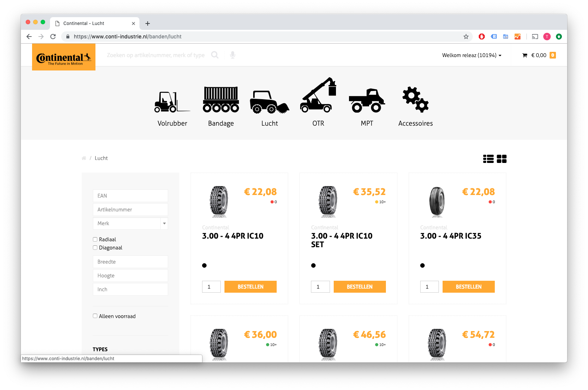
Task: Select the Lucht loader category icon
Action: (270, 102)
